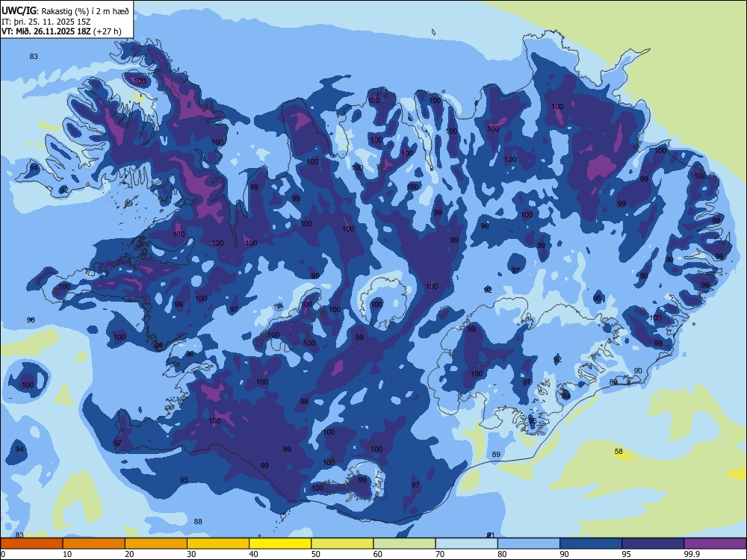This screenshot has width=747, height=560.
Task: Click the title 'Rakastig (%) í 2 m hæð'
Action: point(85,11)
